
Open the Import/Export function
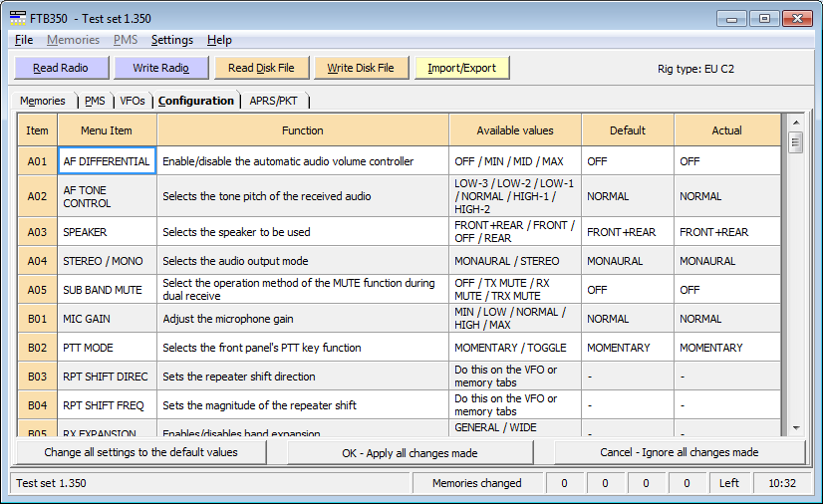point(462,68)
